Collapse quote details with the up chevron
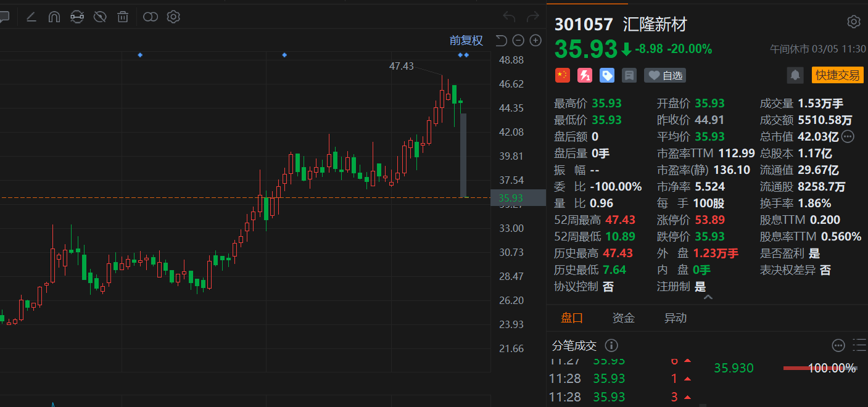868x407 pixels. point(708,297)
